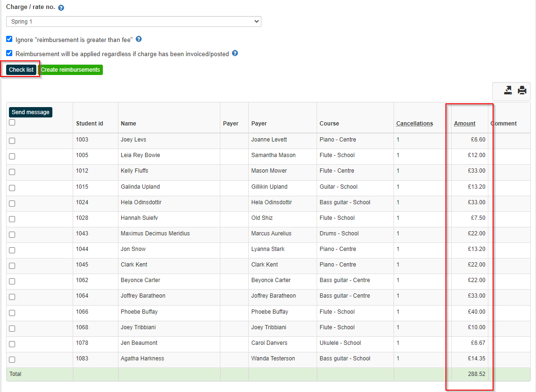The width and height of the screenshot is (536, 392).
Task: Uncheck Ignore reimbursement is greater than fee
Action: [x=9, y=39]
